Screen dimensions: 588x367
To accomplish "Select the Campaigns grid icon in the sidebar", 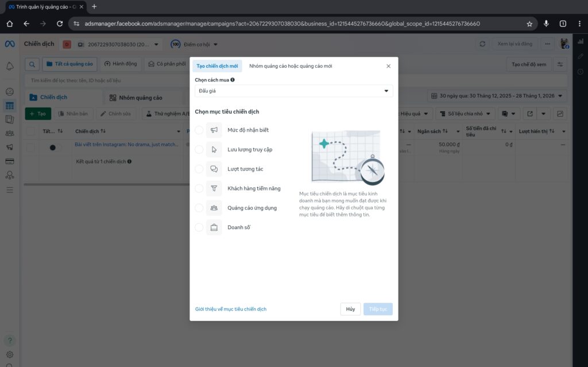I will pyautogui.click(x=10, y=106).
